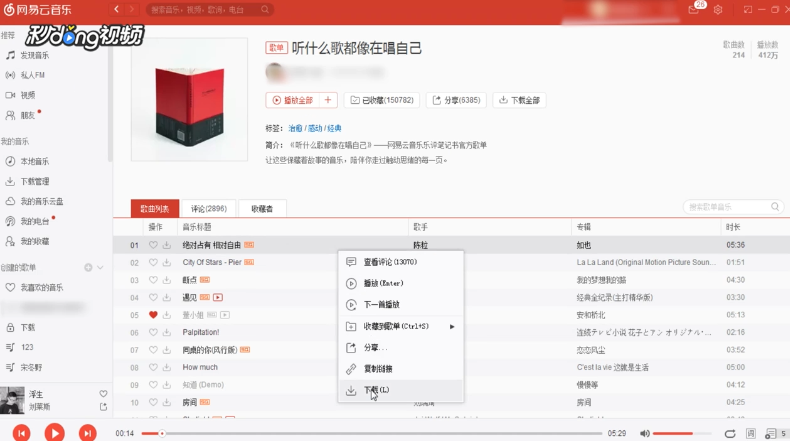Click 下载全部 button

519,100
